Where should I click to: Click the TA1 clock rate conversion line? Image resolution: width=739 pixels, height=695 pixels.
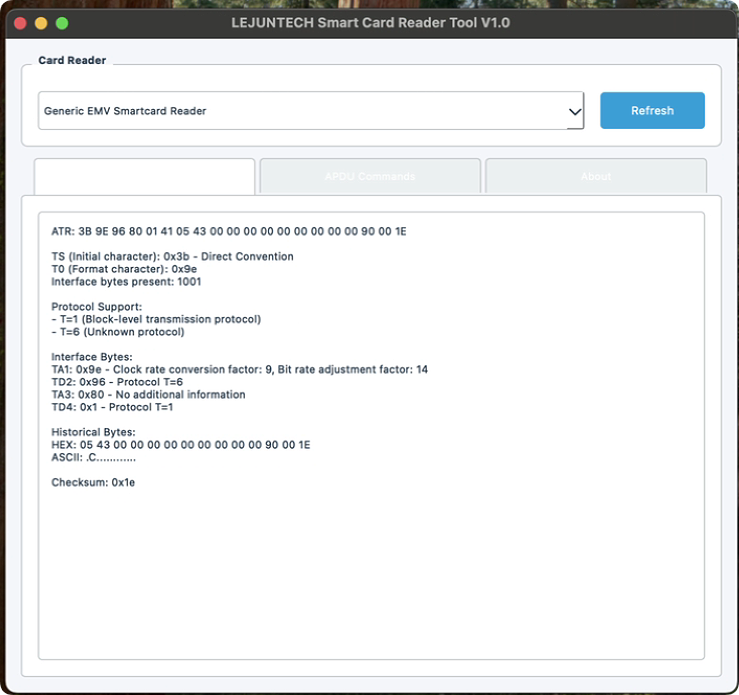(x=239, y=370)
